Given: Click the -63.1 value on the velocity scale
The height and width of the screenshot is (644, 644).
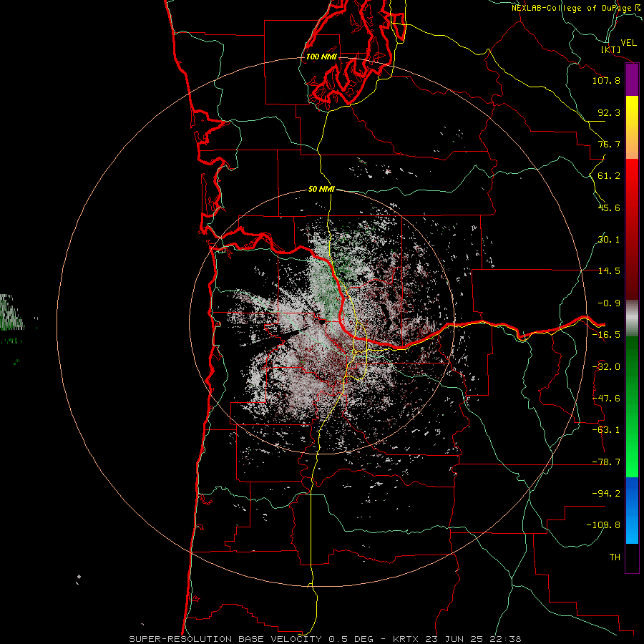Looking at the screenshot, I should 606,430.
